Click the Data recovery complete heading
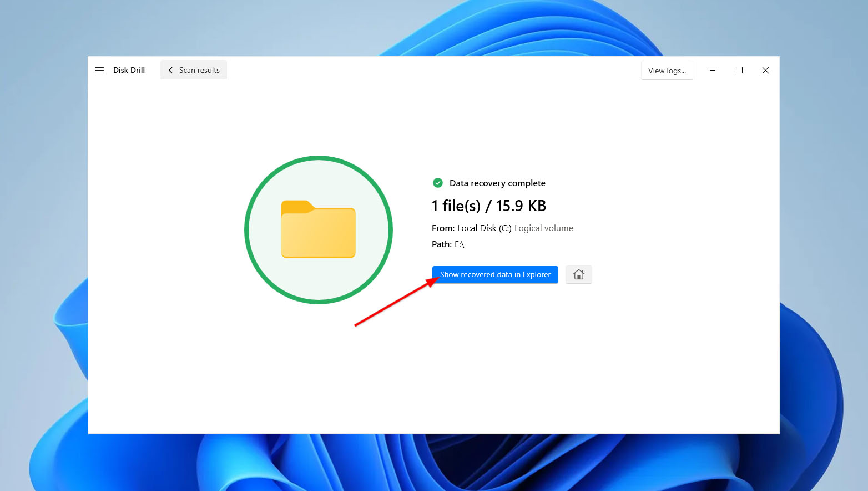 tap(497, 183)
